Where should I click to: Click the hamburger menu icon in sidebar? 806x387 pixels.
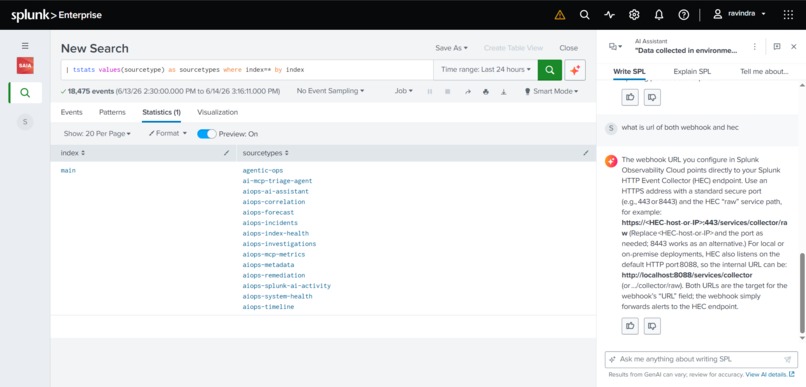coord(25,46)
